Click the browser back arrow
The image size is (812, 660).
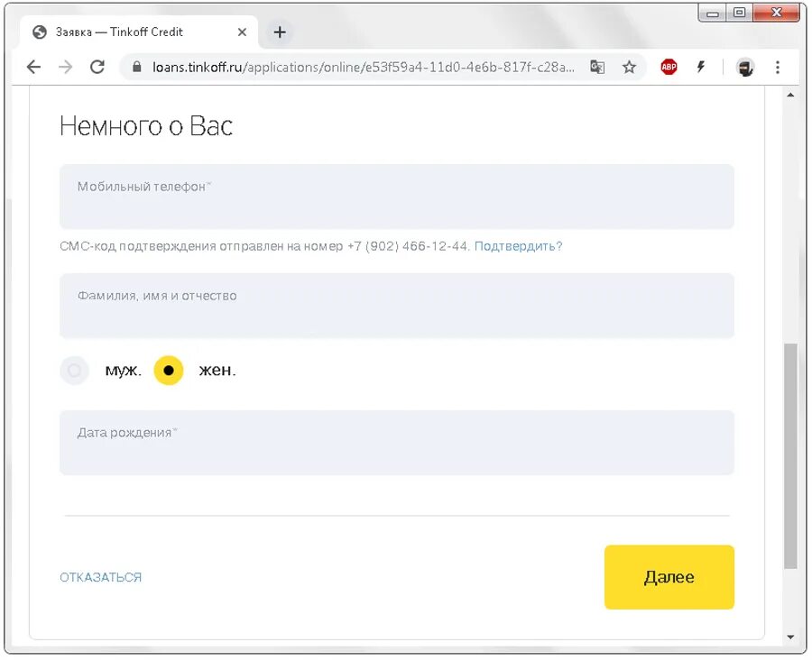(x=33, y=68)
